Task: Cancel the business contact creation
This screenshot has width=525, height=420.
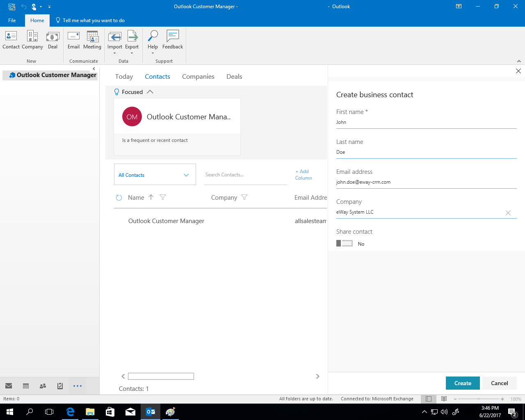Action: click(499, 383)
